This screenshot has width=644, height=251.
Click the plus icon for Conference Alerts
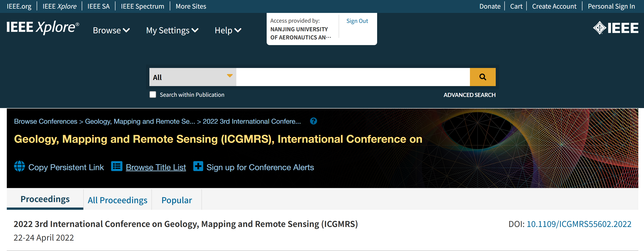pos(198,166)
